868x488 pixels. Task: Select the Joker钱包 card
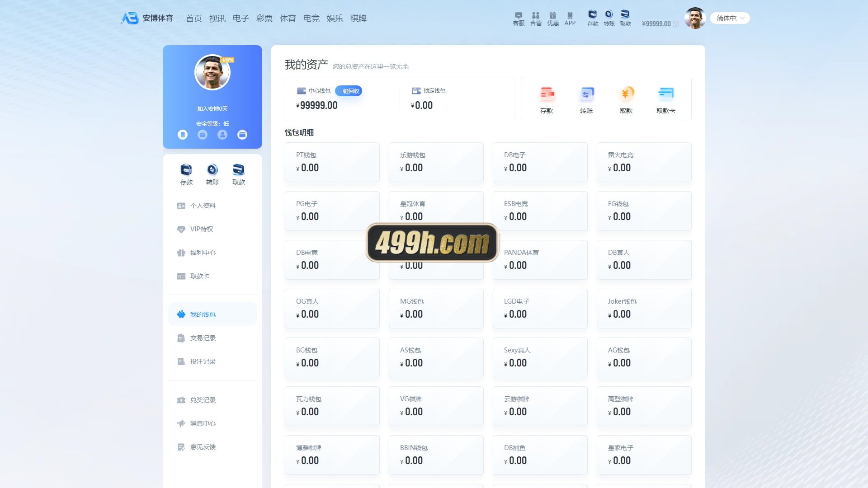click(644, 309)
